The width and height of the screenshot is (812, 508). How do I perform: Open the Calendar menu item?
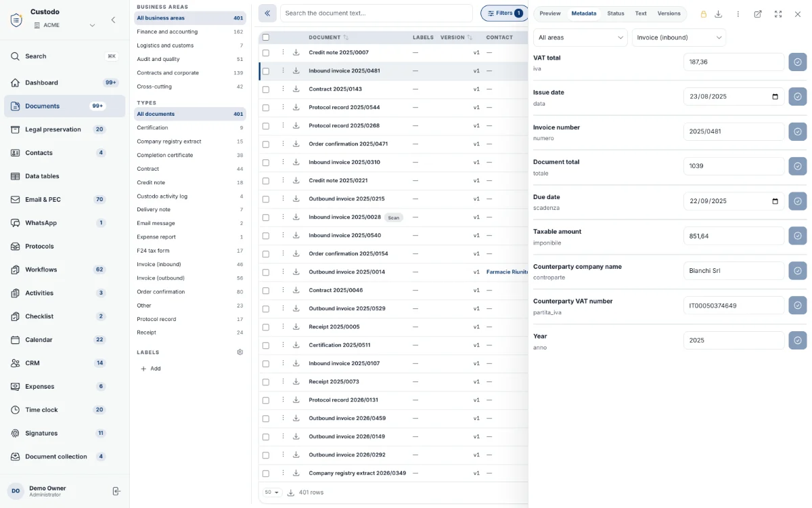pyautogui.click(x=64, y=340)
